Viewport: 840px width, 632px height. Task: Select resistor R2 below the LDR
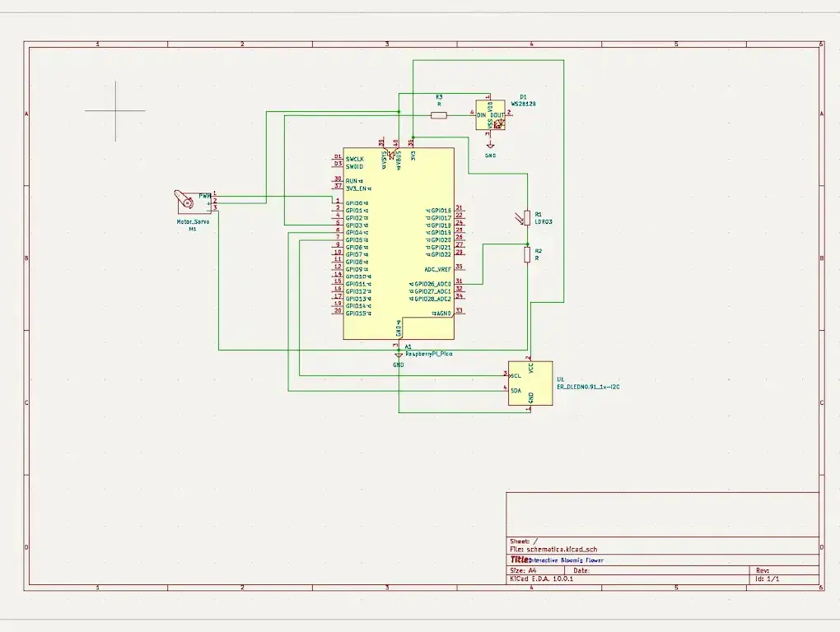527,255
